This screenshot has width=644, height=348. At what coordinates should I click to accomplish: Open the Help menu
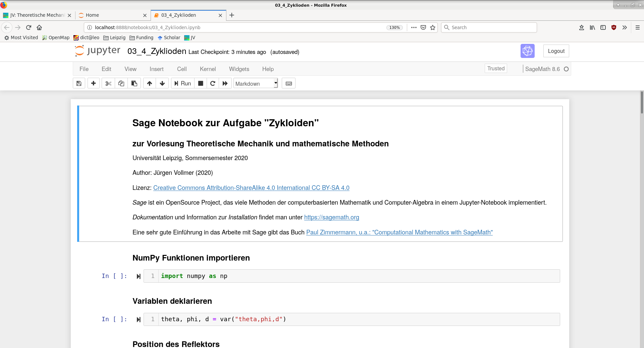(x=268, y=69)
